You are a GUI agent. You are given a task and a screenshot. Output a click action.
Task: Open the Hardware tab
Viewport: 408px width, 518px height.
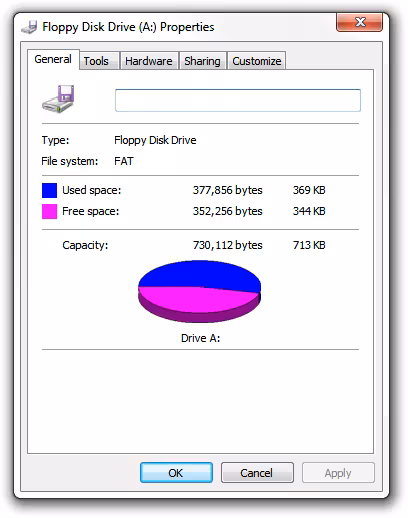point(149,61)
